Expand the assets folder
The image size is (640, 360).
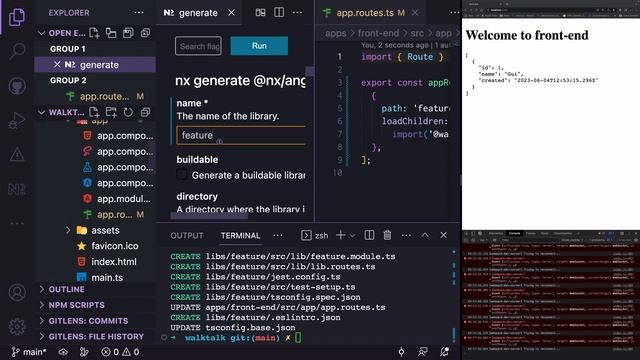(x=68, y=230)
